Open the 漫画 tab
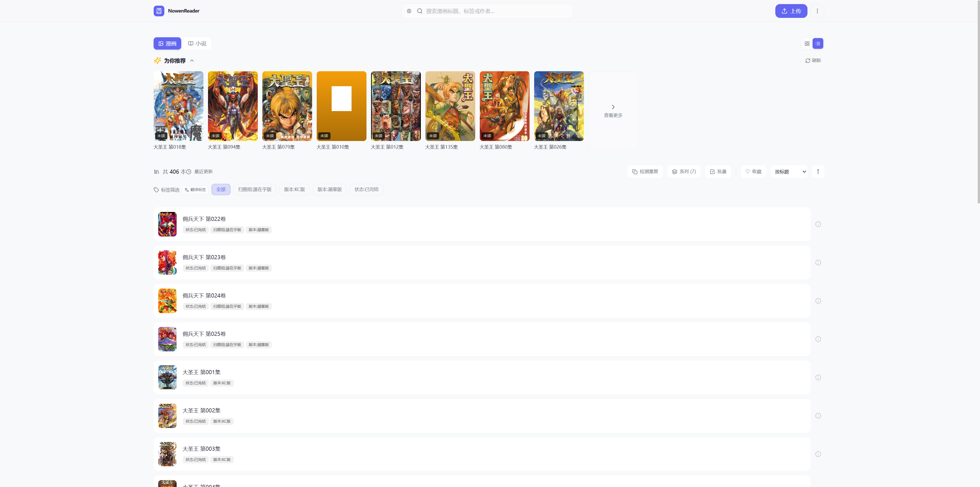 pyautogui.click(x=167, y=43)
